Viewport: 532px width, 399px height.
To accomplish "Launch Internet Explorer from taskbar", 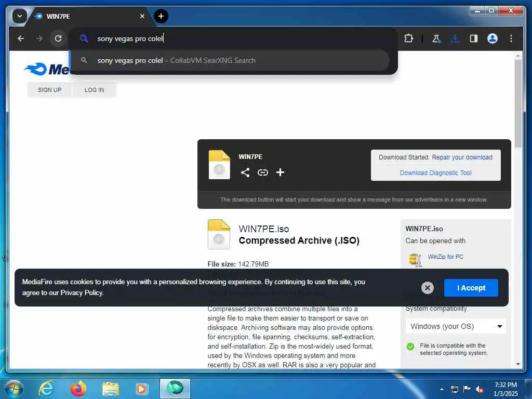I will point(46,389).
